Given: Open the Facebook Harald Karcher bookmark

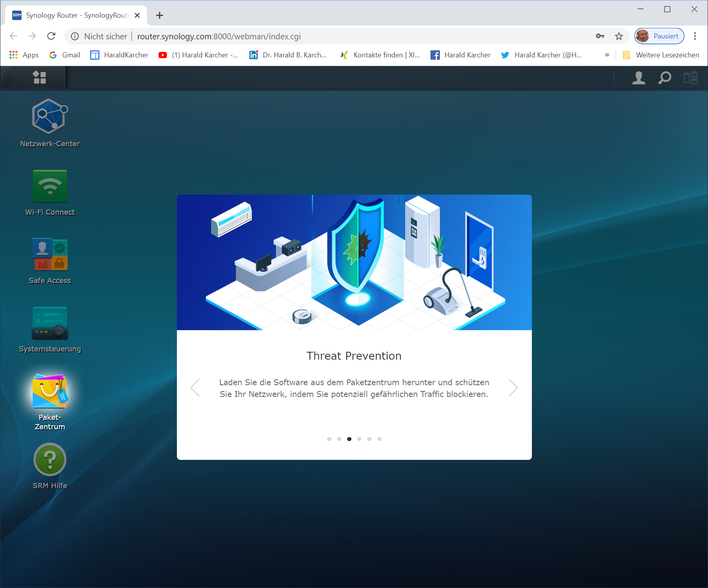Looking at the screenshot, I should pyautogui.click(x=460, y=55).
